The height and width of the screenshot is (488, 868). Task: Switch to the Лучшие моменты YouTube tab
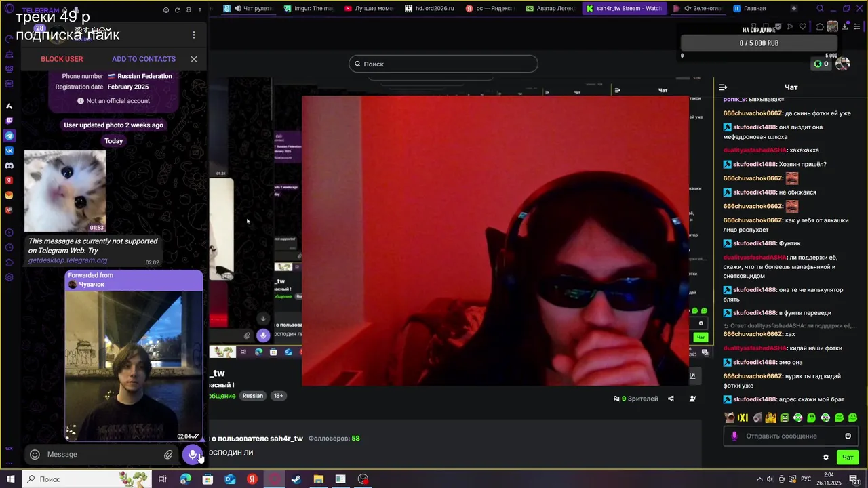[368, 8]
